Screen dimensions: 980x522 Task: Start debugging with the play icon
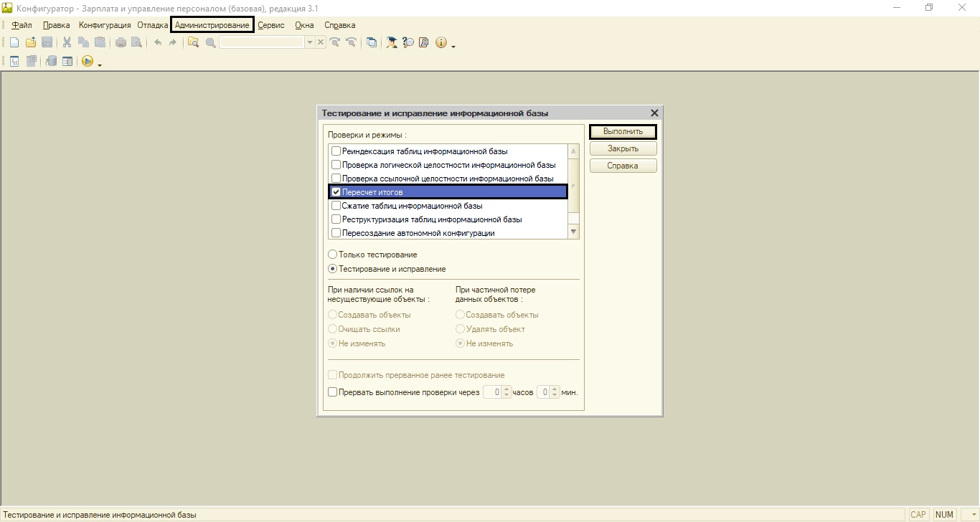click(88, 62)
